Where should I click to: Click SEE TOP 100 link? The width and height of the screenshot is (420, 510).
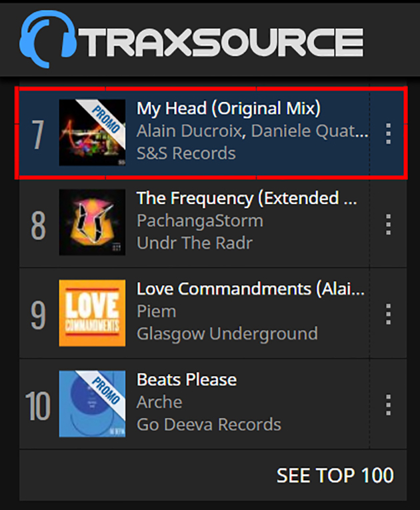(335, 475)
